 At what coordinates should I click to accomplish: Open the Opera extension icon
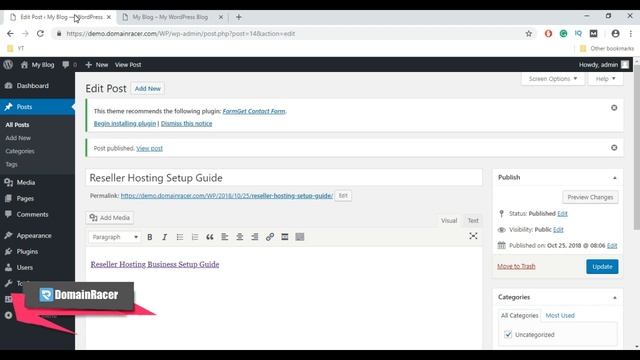pos(548,33)
